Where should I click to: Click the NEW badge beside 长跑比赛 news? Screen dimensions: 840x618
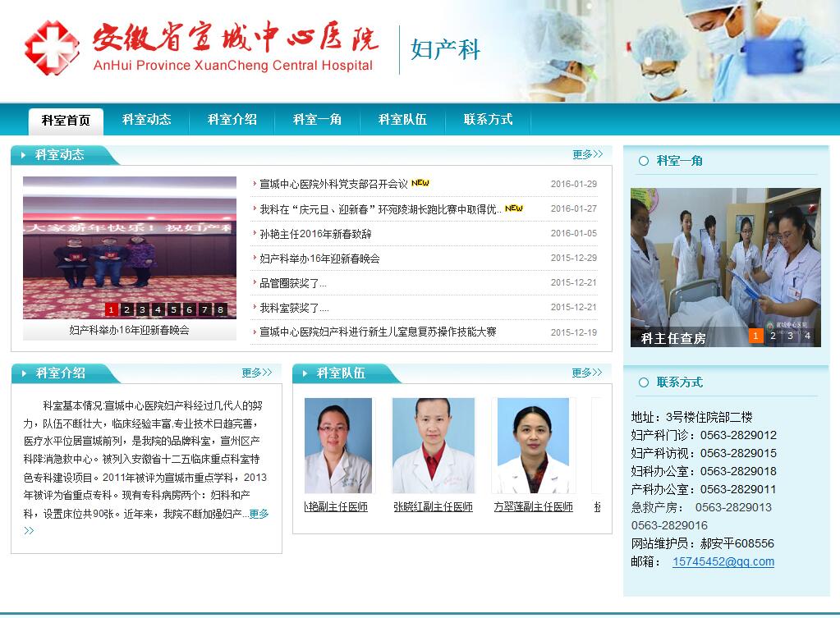click(x=514, y=208)
